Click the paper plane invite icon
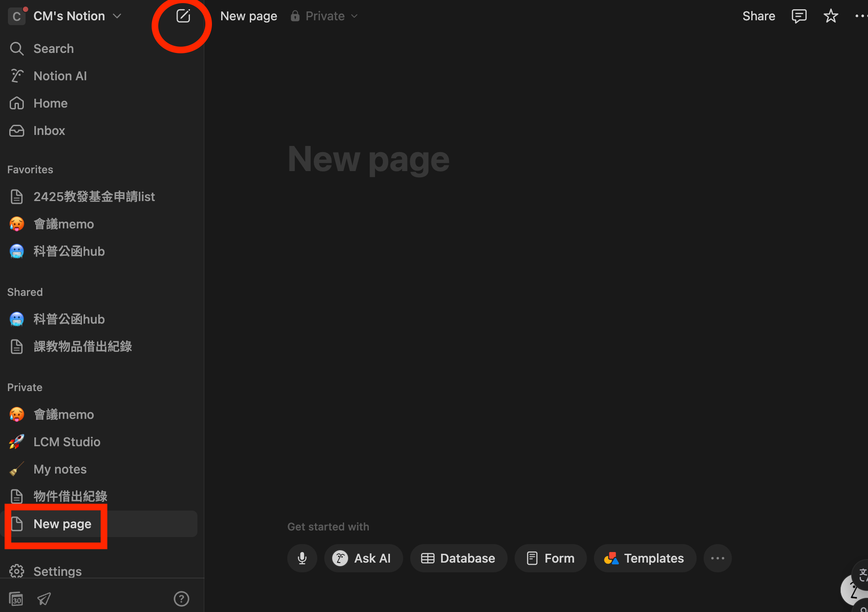Screen dimensions: 868x612 point(44,599)
